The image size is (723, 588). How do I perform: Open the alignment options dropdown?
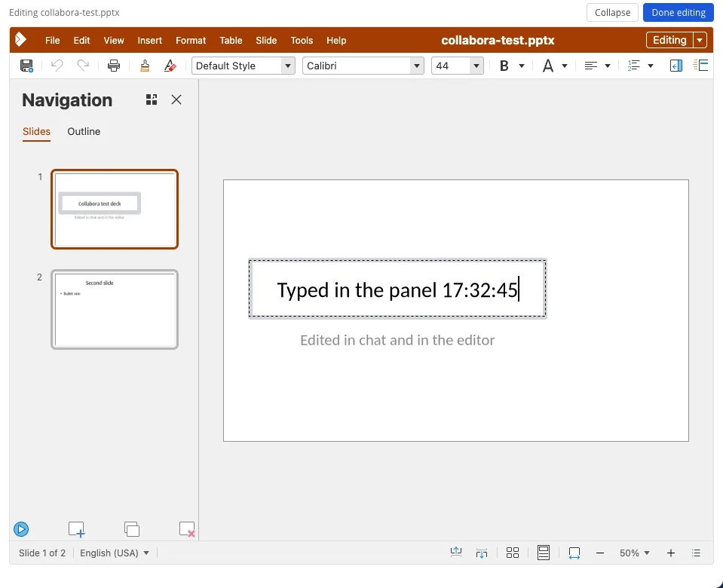[x=608, y=66]
